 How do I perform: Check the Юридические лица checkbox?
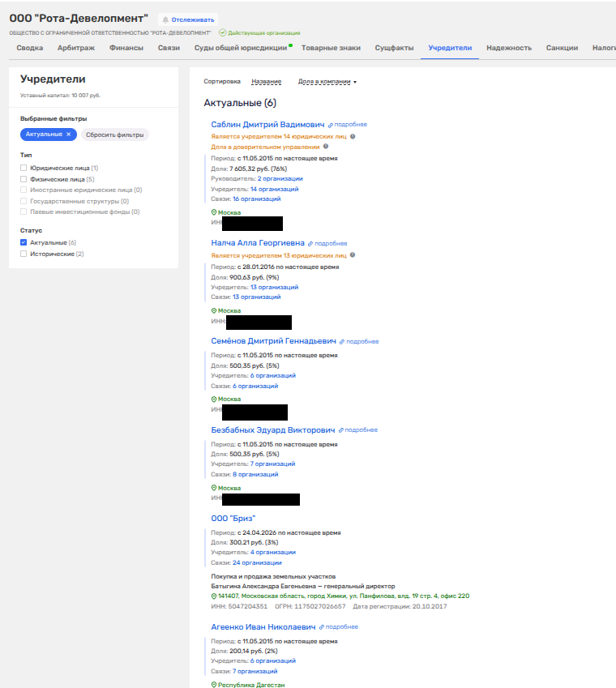24,168
